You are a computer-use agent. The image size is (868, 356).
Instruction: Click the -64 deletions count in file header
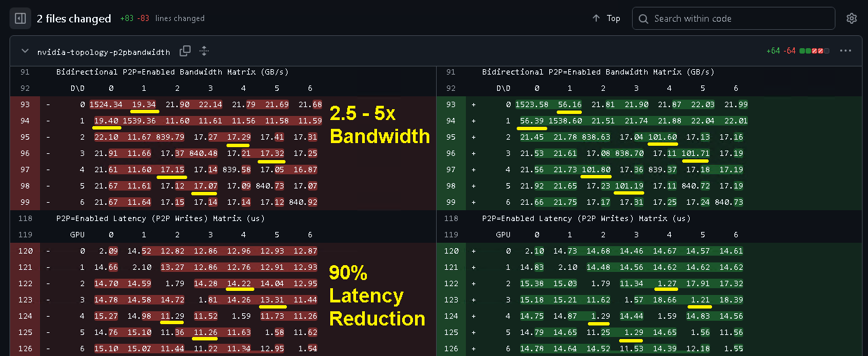coord(789,51)
